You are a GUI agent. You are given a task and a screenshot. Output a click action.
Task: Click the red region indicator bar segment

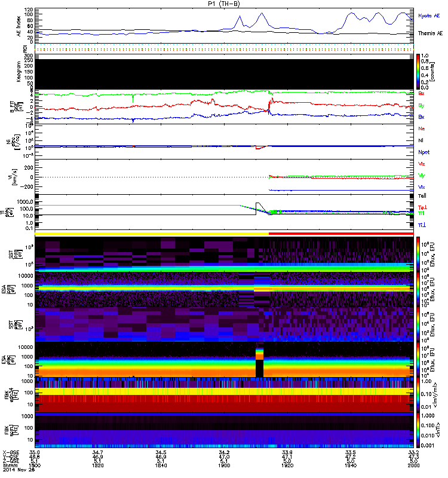click(341, 233)
